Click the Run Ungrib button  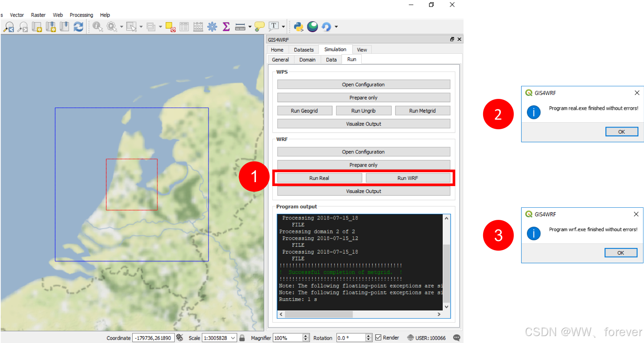pyautogui.click(x=363, y=111)
